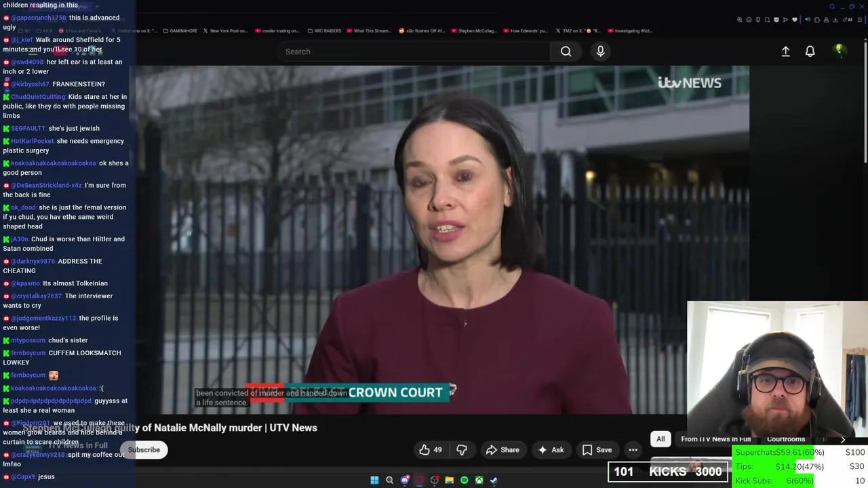Screen dimensions: 868x488
Task: Click the YouTube Search input field
Action: coord(414,52)
